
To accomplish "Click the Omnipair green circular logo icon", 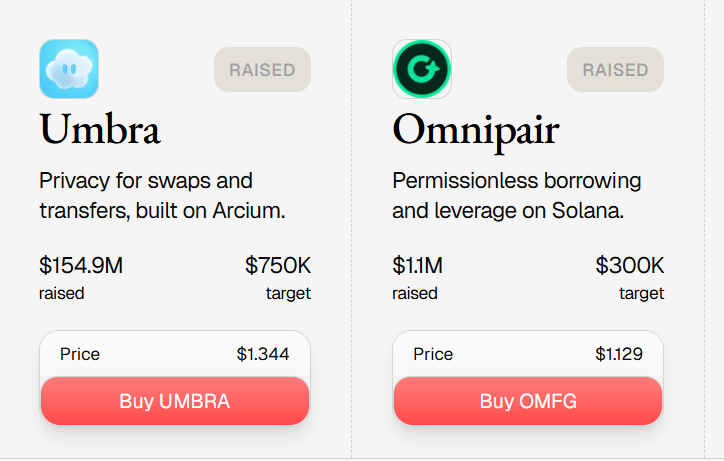I will tap(422, 69).
